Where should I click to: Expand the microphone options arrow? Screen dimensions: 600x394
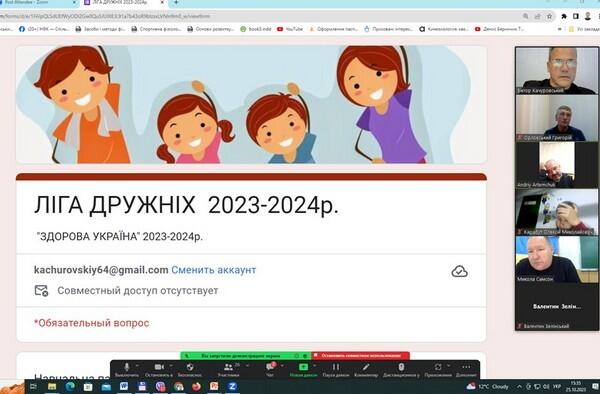pyautogui.click(x=137, y=366)
